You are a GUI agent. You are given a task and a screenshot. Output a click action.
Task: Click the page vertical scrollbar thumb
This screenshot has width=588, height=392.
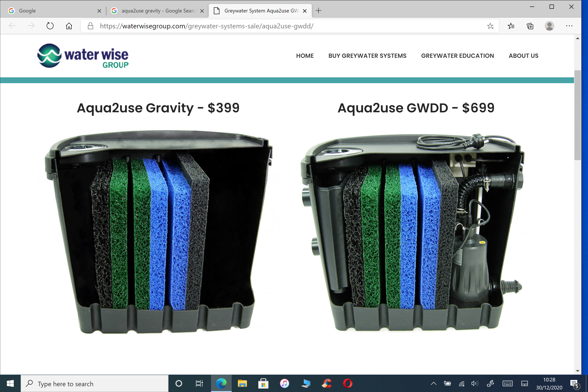point(577,115)
